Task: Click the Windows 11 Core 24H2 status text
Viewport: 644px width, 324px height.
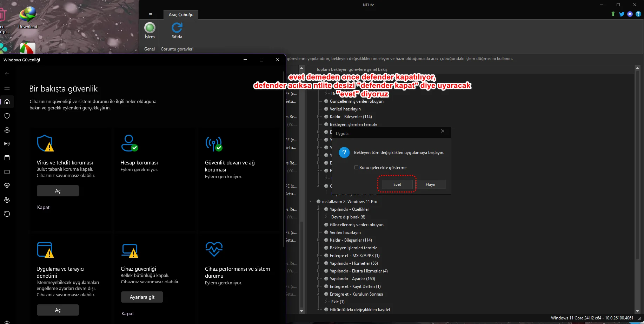Action: (x=592, y=318)
